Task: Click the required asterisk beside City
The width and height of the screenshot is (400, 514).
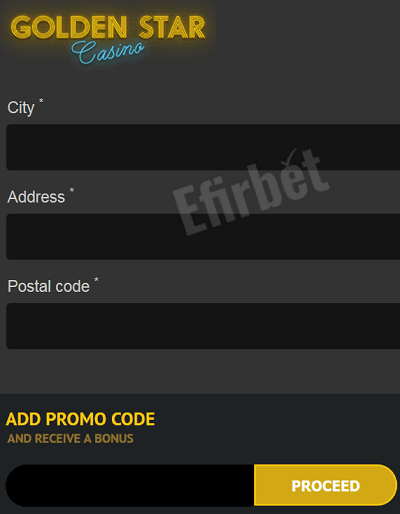Action: tap(41, 101)
